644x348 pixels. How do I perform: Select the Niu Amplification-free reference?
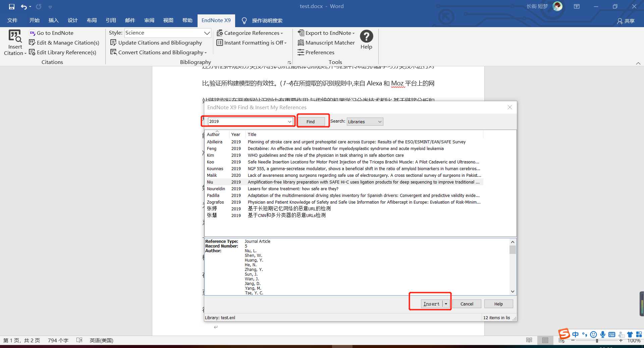pyautogui.click(x=344, y=182)
